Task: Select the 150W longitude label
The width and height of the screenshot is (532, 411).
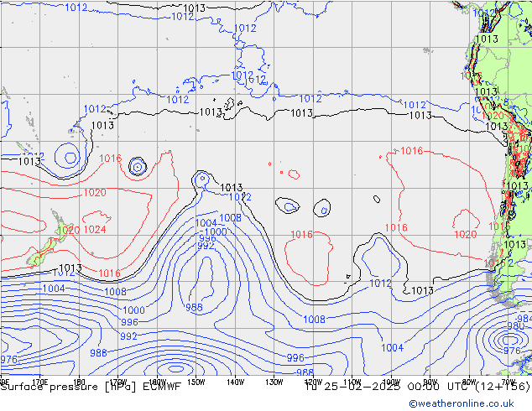Action: (x=196, y=382)
